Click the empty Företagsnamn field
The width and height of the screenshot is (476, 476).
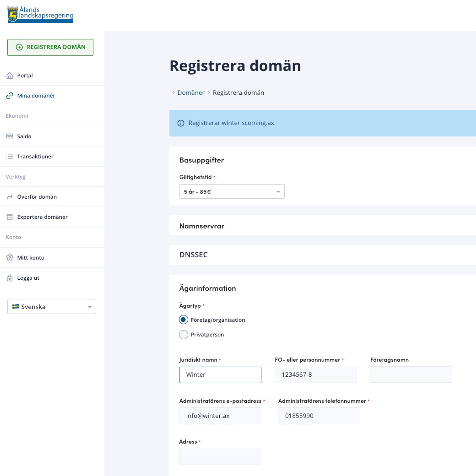(411, 374)
